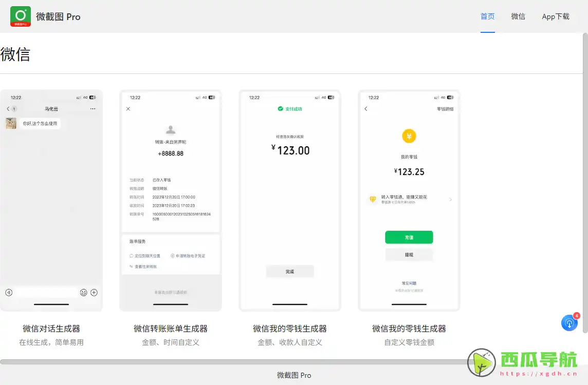This screenshot has width=588, height=385.
Task: Click the back chevron in wallet preview
Action: 366,109
